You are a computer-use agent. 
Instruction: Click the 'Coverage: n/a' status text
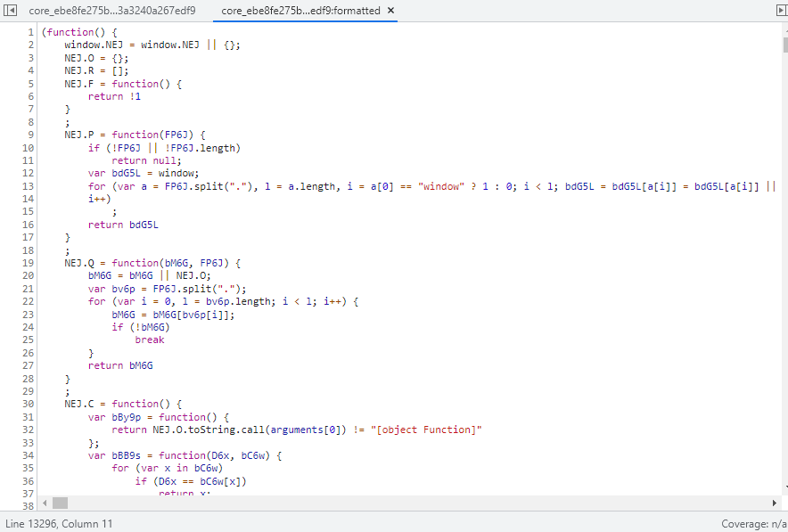coord(754,523)
